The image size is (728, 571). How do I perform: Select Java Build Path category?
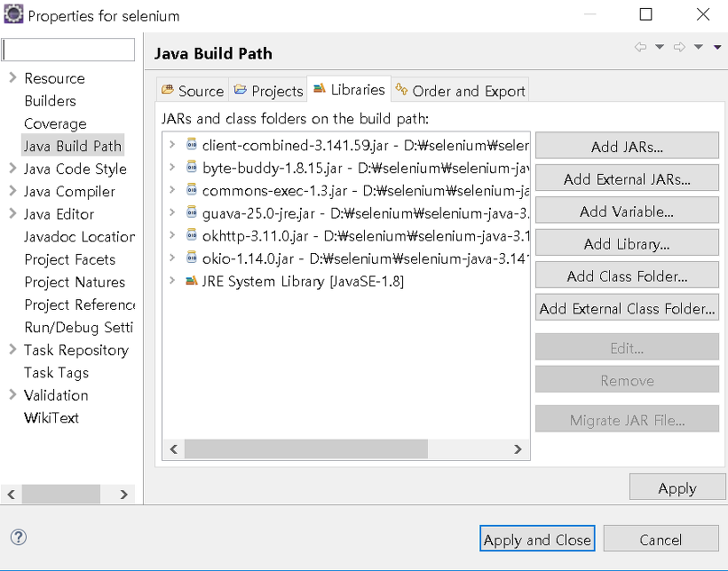coord(73,146)
